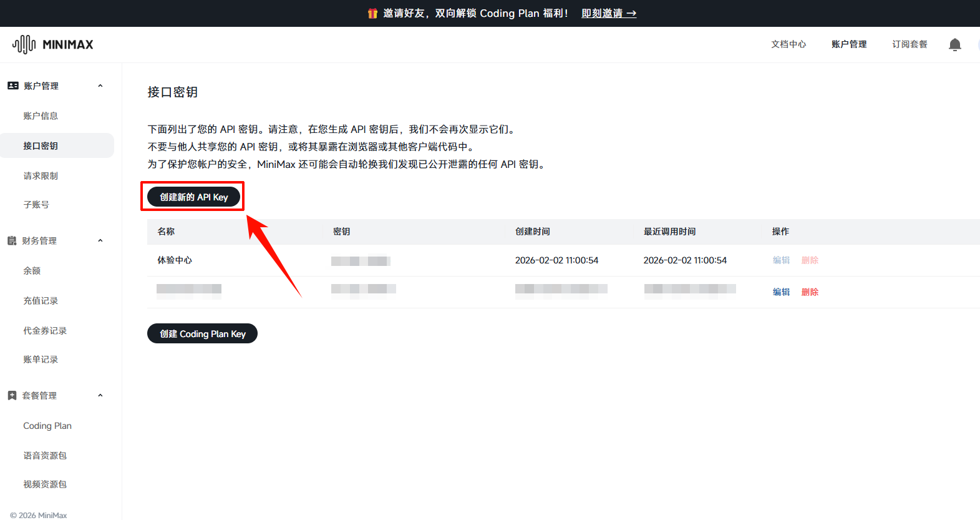The height and width of the screenshot is (520, 980).
Task: Click the 名称 column header
Action: pyautogui.click(x=166, y=232)
